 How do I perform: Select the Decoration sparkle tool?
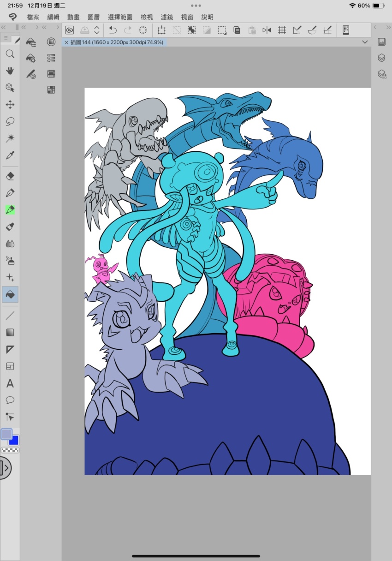point(10,277)
